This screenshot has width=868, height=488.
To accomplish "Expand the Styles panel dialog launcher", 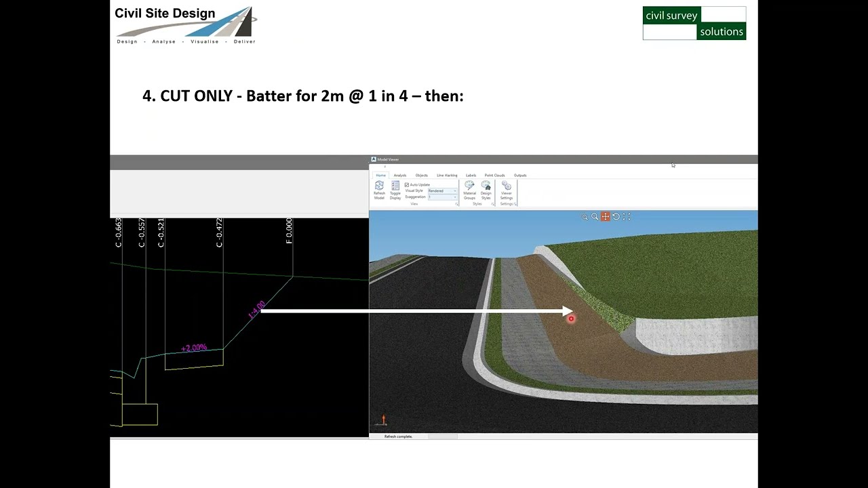I will [x=493, y=204].
